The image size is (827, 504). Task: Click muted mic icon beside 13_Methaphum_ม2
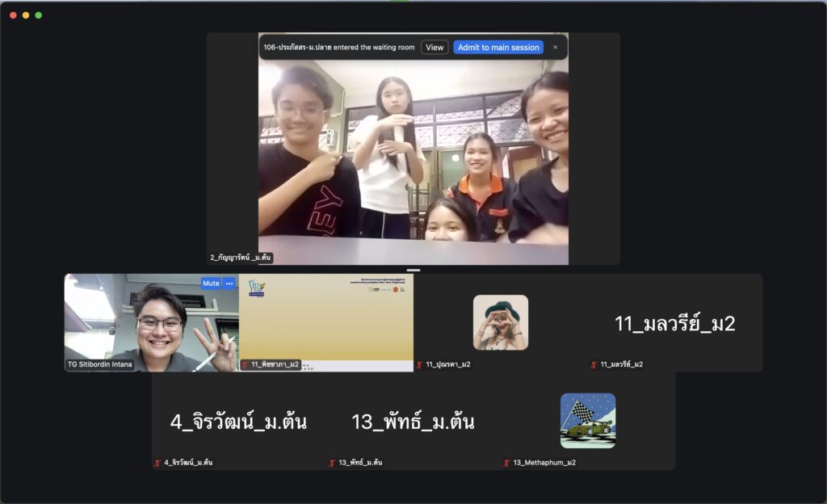tap(506, 463)
